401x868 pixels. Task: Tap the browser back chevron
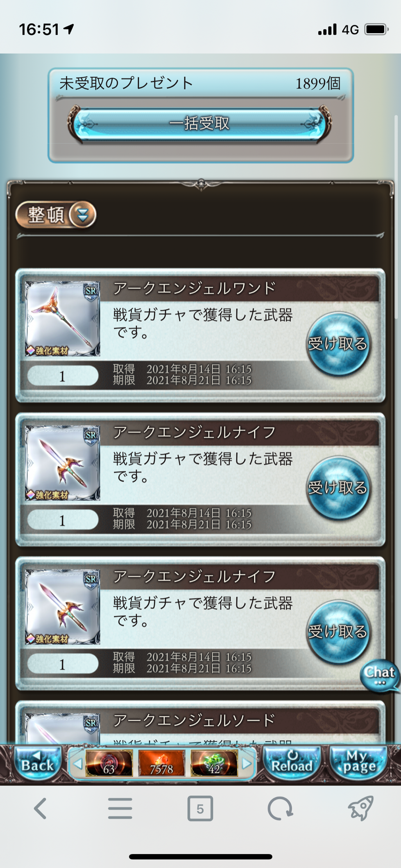point(40,809)
